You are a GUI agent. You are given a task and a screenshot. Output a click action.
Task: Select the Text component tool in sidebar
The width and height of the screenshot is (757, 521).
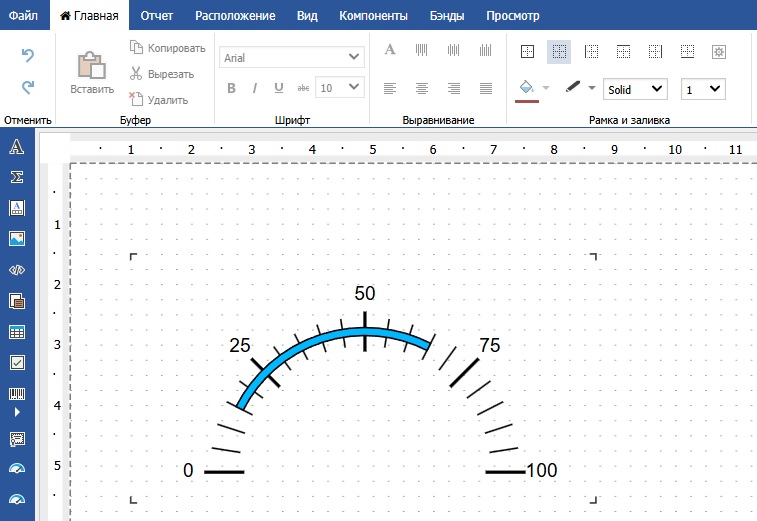16,148
